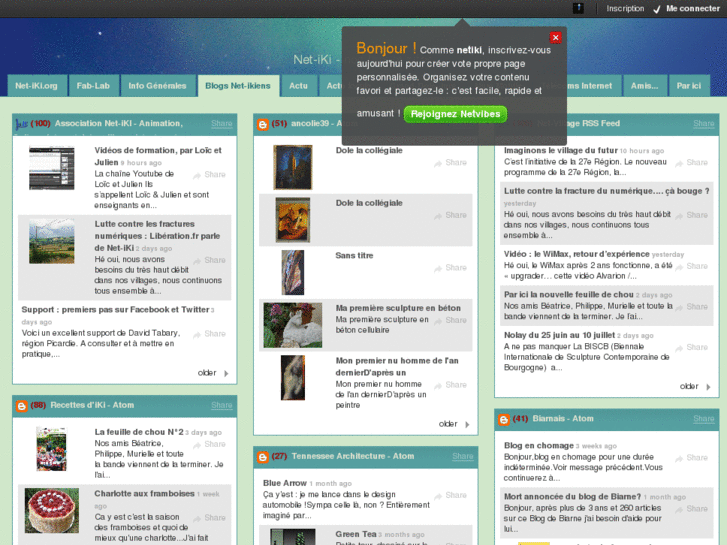Image resolution: width=727 pixels, height=545 pixels.
Task: Click blogger icon of Biarnais widget
Action: [x=504, y=419]
